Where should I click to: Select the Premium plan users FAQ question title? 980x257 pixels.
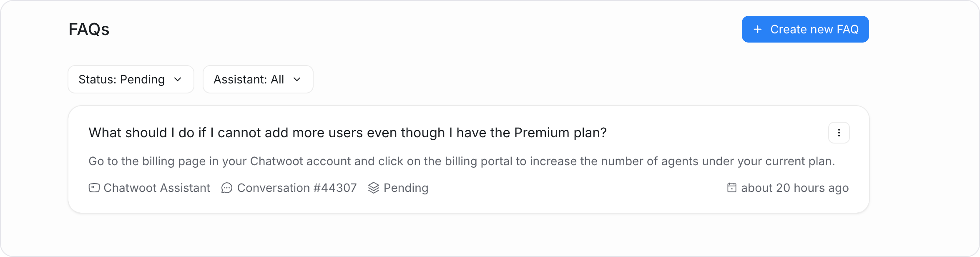(x=347, y=133)
